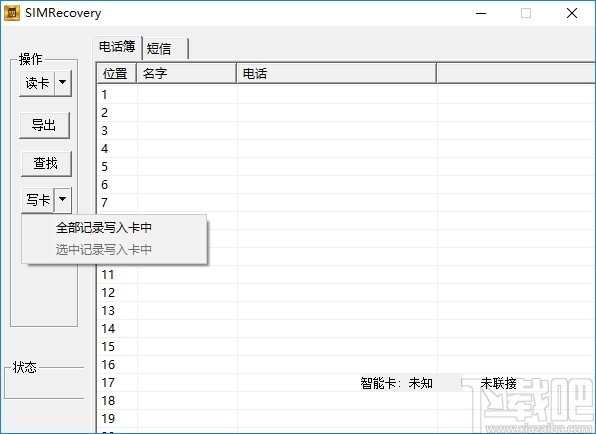Select row 13 in the phonebook list
This screenshot has width=596, height=434.
click(x=346, y=310)
